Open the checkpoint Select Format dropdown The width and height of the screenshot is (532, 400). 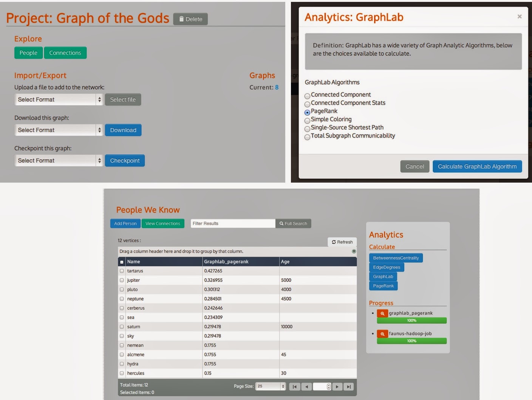pos(59,161)
